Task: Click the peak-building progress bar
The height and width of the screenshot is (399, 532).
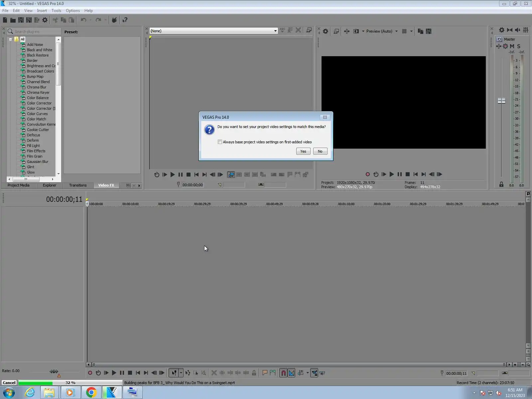Action: click(x=70, y=383)
